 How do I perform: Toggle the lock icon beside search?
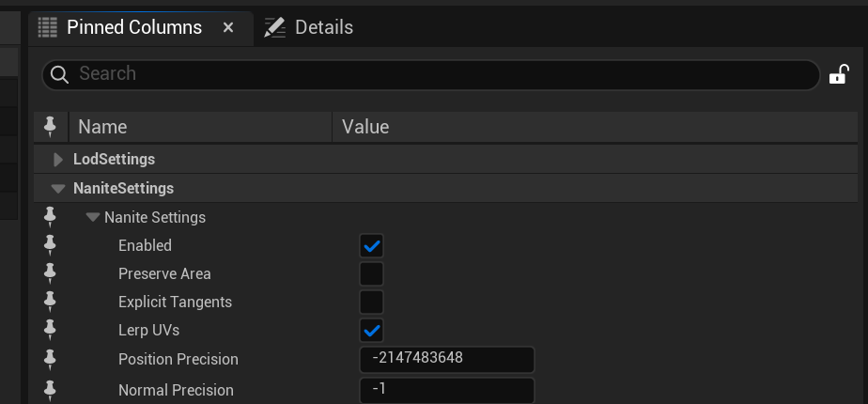(839, 74)
